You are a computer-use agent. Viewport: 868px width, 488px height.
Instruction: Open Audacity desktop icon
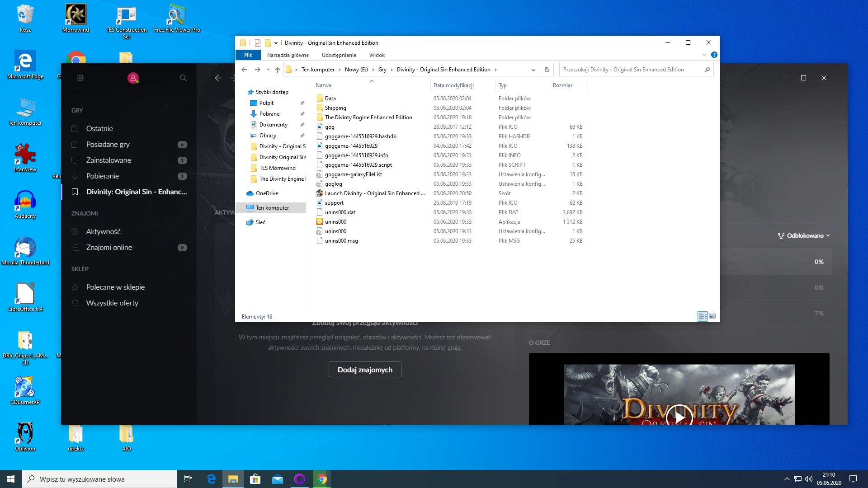pos(25,204)
